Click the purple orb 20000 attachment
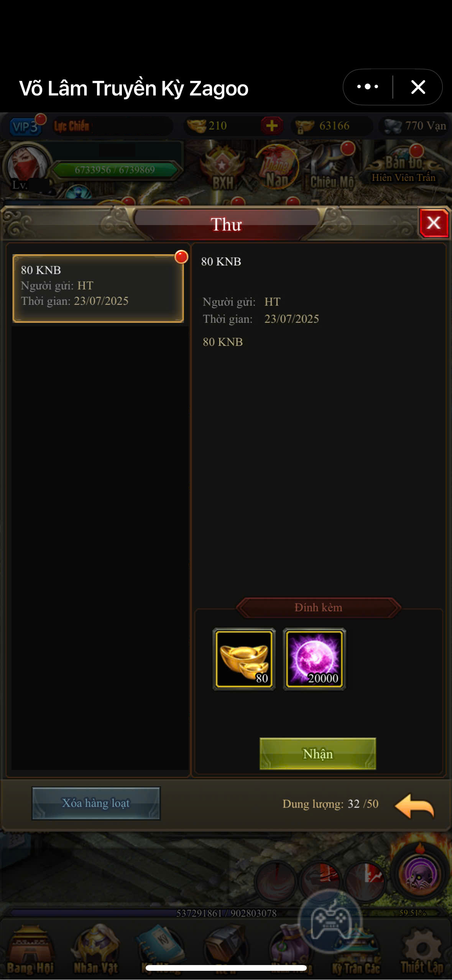 314,659
